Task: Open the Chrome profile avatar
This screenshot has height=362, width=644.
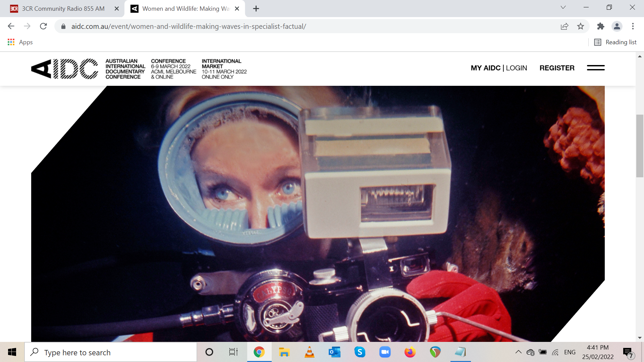Action: (617, 26)
